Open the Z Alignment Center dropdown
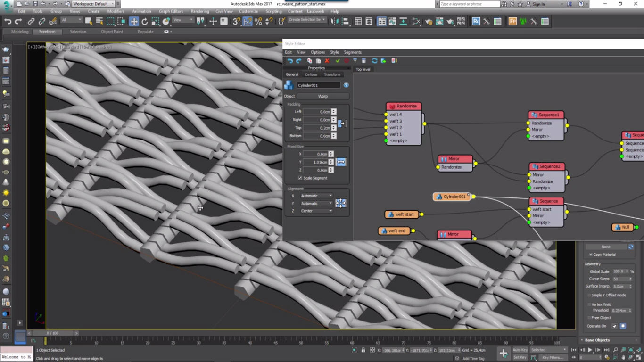The height and width of the screenshot is (362, 644). click(316, 211)
